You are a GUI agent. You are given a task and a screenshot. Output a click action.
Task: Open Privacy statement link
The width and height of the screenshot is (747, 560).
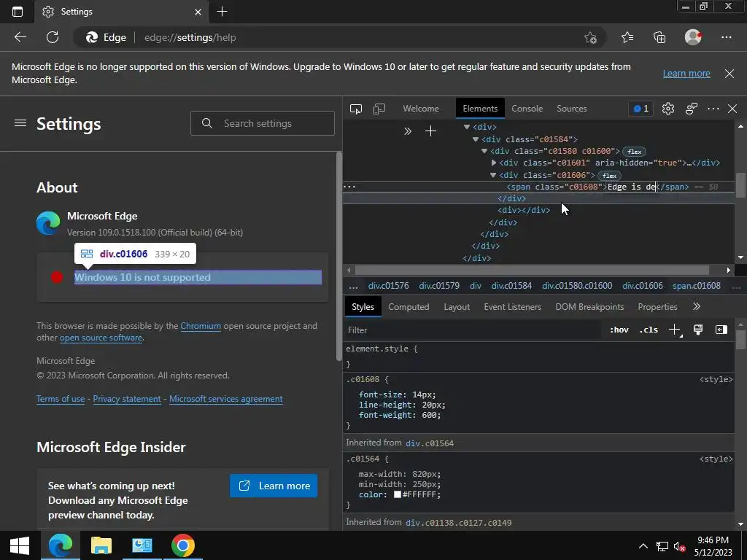[127, 399]
